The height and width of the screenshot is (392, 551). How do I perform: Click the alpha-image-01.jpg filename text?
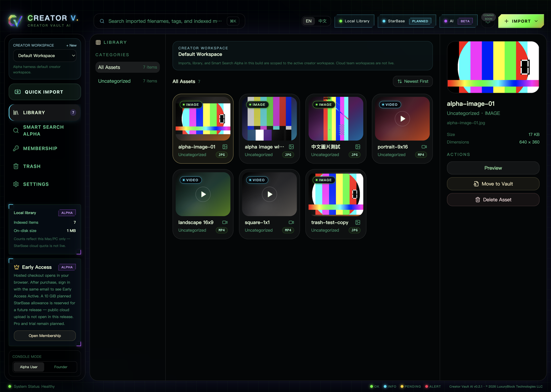(466, 123)
